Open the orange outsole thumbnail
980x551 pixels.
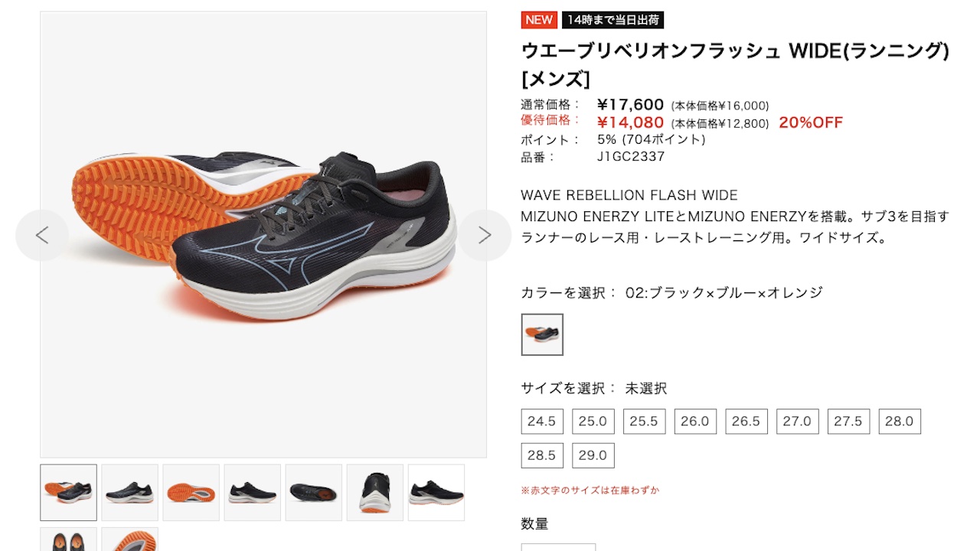point(191,492)
